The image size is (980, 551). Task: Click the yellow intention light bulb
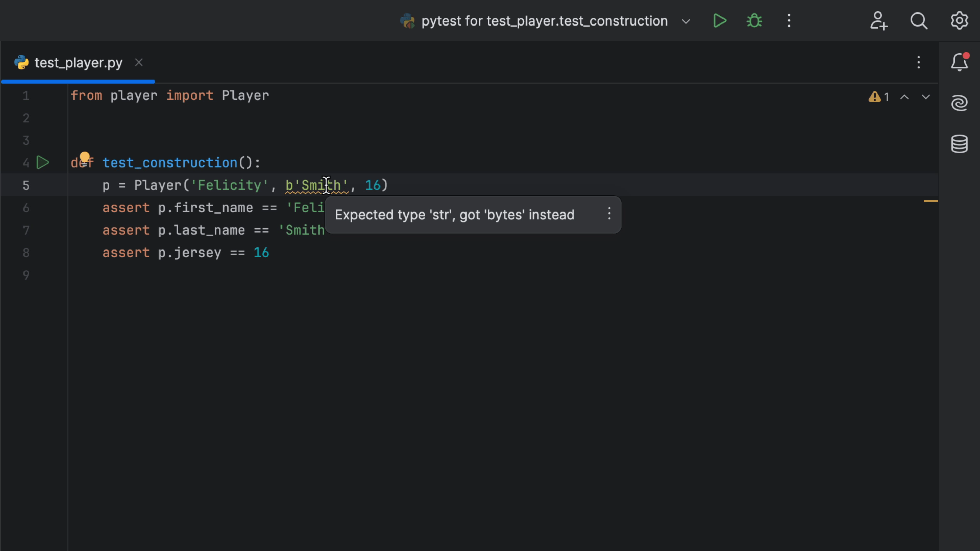click(84, 157)
